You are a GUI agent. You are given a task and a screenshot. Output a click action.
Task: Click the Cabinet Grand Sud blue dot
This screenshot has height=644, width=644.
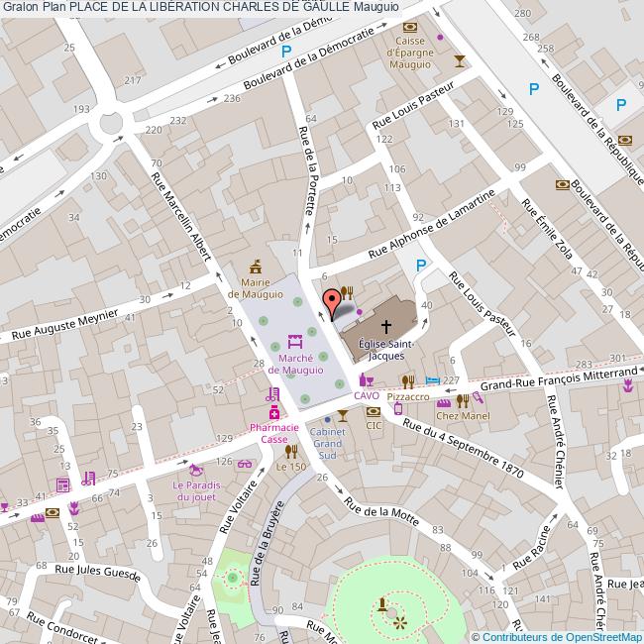click(x=327, y=419)
